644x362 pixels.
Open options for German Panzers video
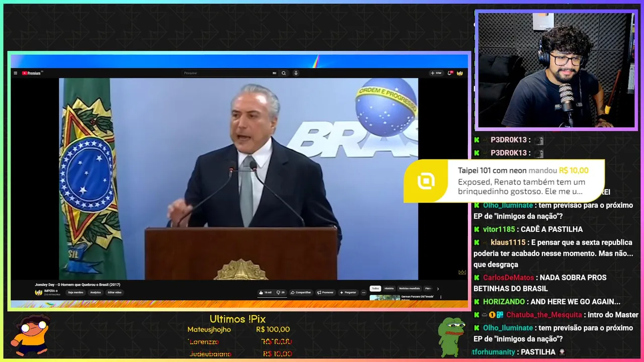tap(441, 297)
